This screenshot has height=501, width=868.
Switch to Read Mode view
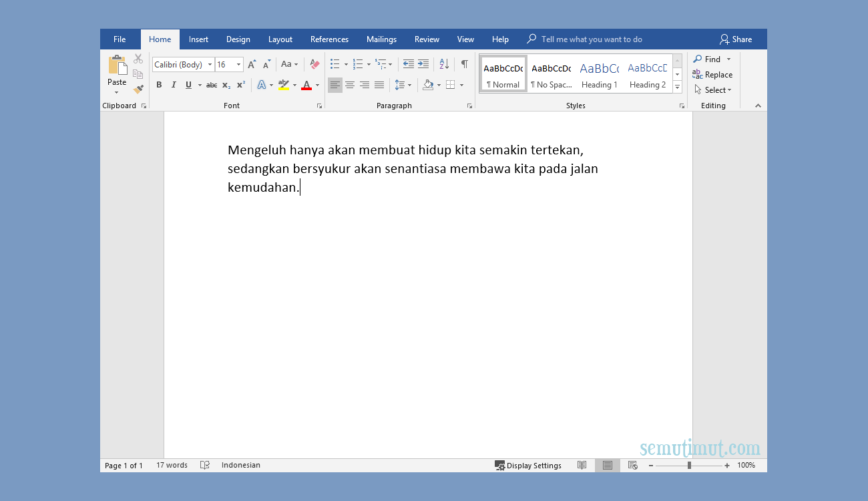point(582,466)
